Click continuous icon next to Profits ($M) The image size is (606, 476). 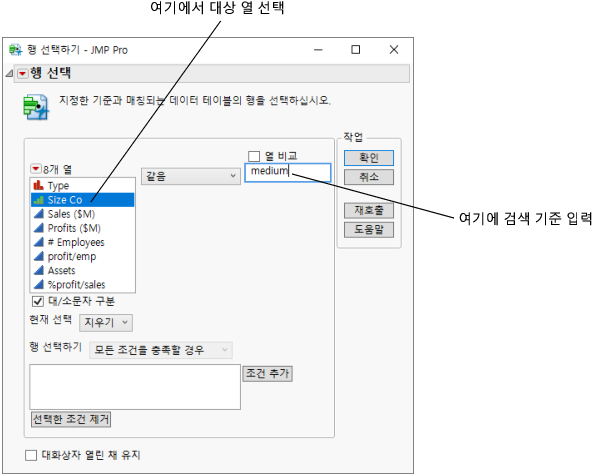coord(38,228)
